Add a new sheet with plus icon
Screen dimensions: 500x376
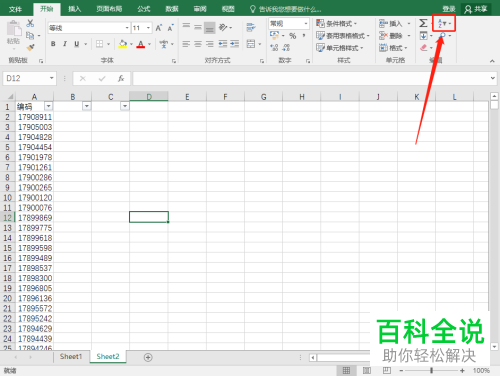click(x=148, y=357)
